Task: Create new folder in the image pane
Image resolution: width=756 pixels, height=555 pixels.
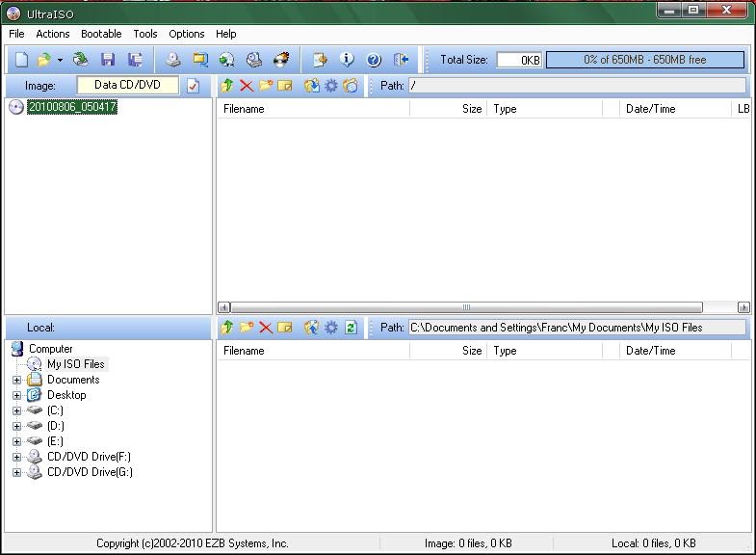Action: coord(266,86)
